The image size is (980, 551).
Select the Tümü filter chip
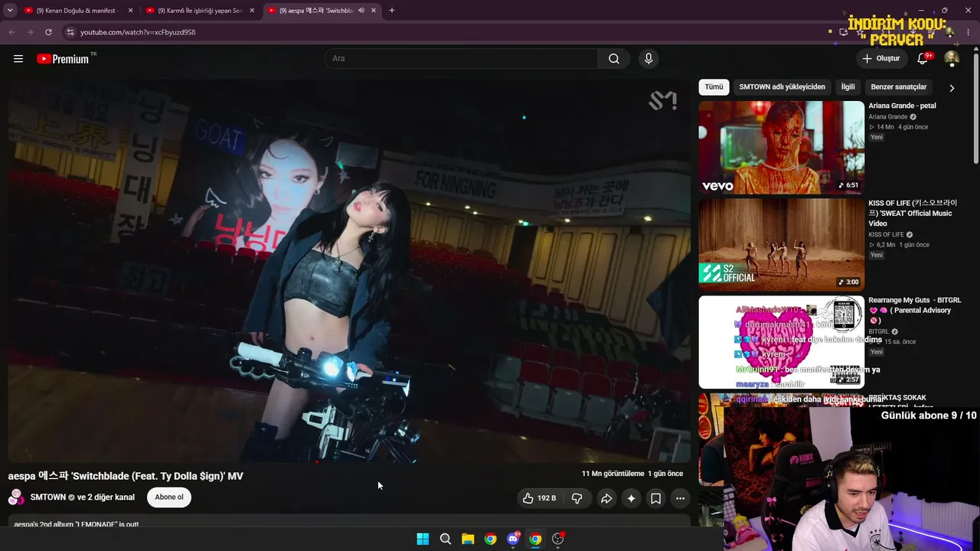pyautogui.click(x=714, y=87)
